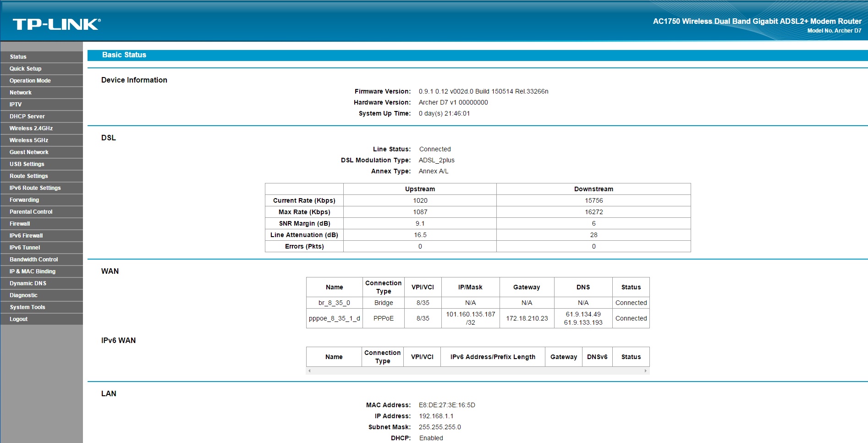The height and width of the screenshot is (443, 868).
Task: Click upstream SNR margin 9.1
Action: [x=420, y=223]
